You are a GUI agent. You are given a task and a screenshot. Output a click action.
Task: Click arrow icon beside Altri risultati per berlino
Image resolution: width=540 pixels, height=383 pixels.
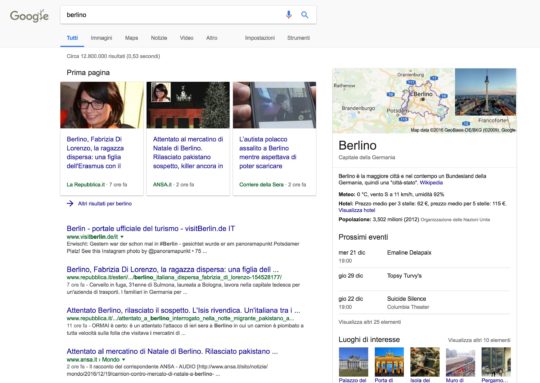70,204
